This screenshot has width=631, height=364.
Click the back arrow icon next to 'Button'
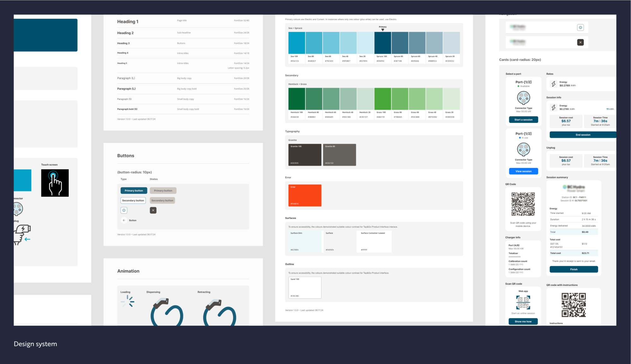tap(124, 220)
